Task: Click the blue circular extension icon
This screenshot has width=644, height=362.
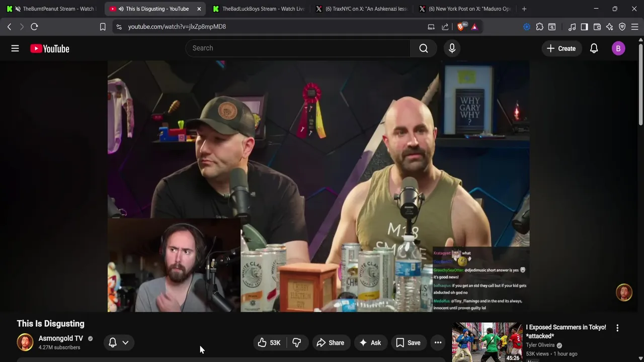Action: coord(527,27)
